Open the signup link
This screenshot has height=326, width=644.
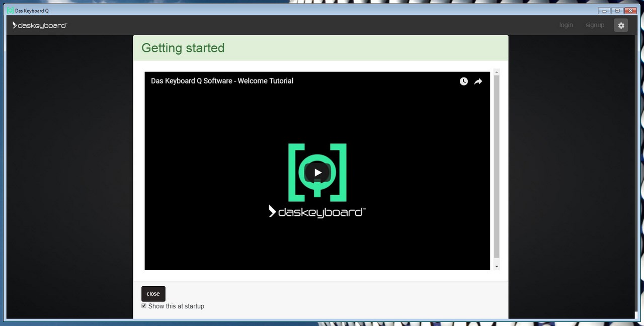pos(595,25)
